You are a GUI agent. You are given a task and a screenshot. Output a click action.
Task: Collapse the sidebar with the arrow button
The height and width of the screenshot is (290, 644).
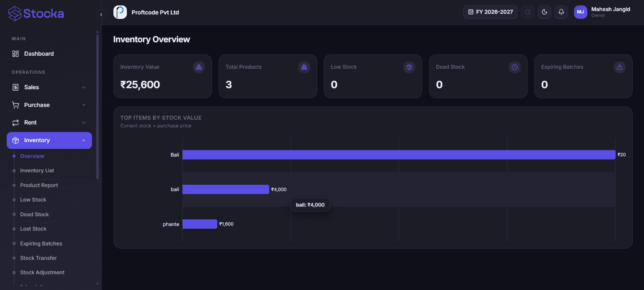click(x=101, y=14)
